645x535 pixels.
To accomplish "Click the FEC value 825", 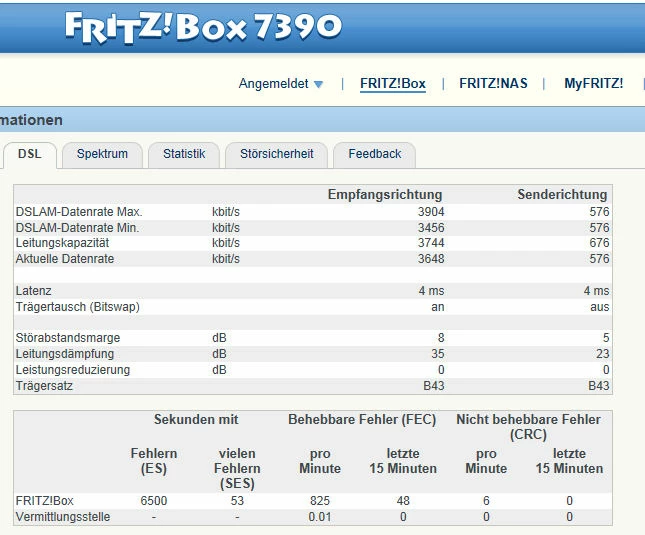I will point(320,501).
